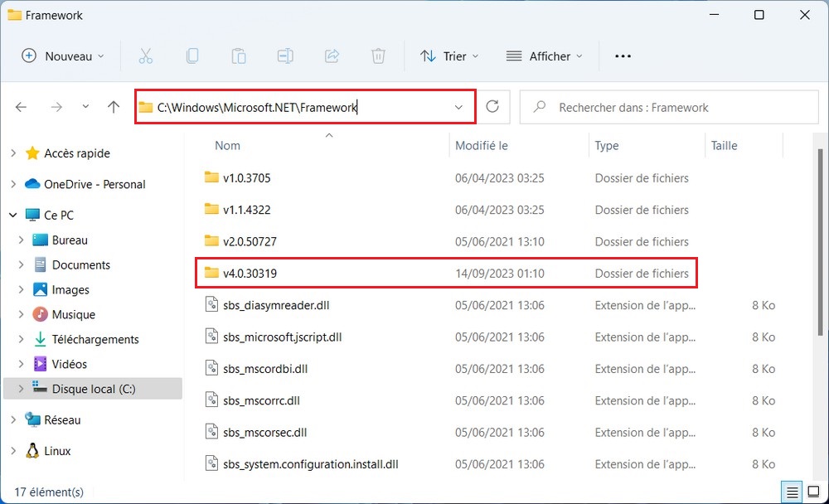
Task: Select OneDrive - Personal in sidebar
Action: coord(95,184)
